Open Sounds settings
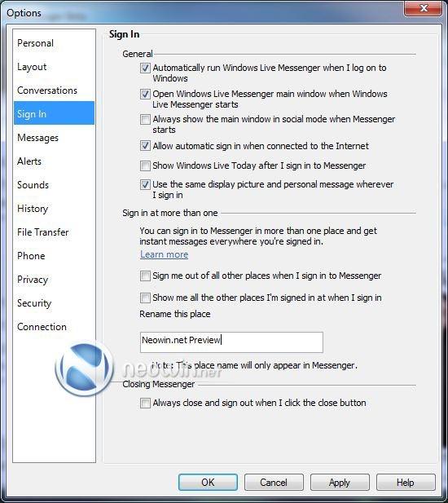This screenshot has width=448, height=503. [54, 185]
